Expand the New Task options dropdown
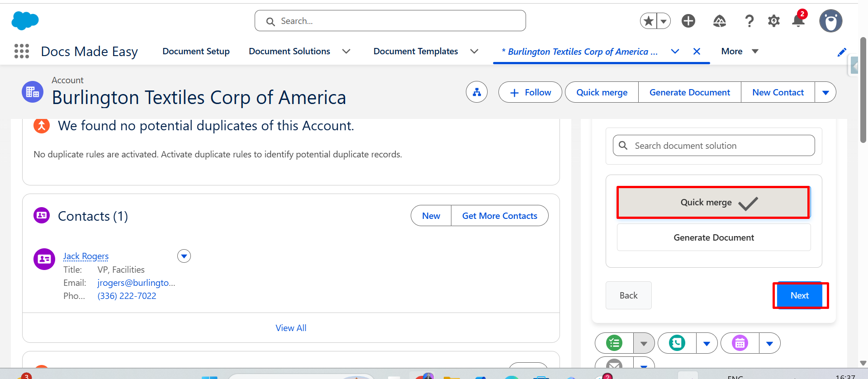Viewport: 868px width, 379px height. (x=644, y=344)
